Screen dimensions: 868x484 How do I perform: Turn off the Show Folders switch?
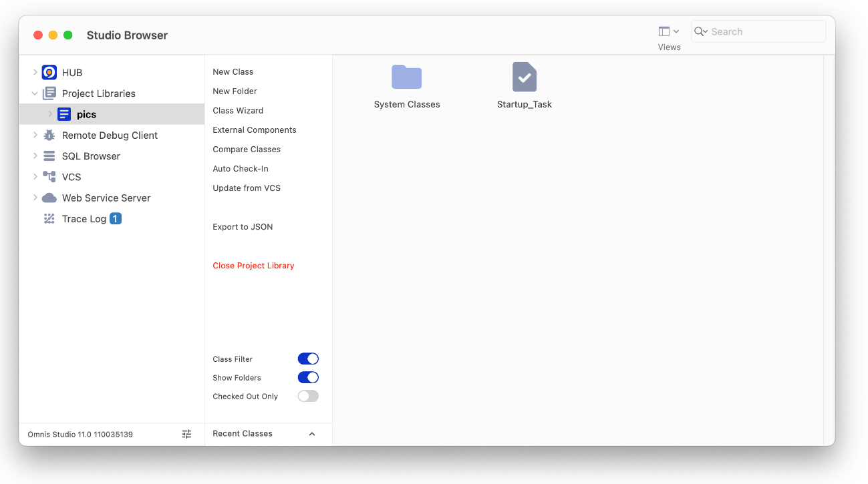point(308,377)
